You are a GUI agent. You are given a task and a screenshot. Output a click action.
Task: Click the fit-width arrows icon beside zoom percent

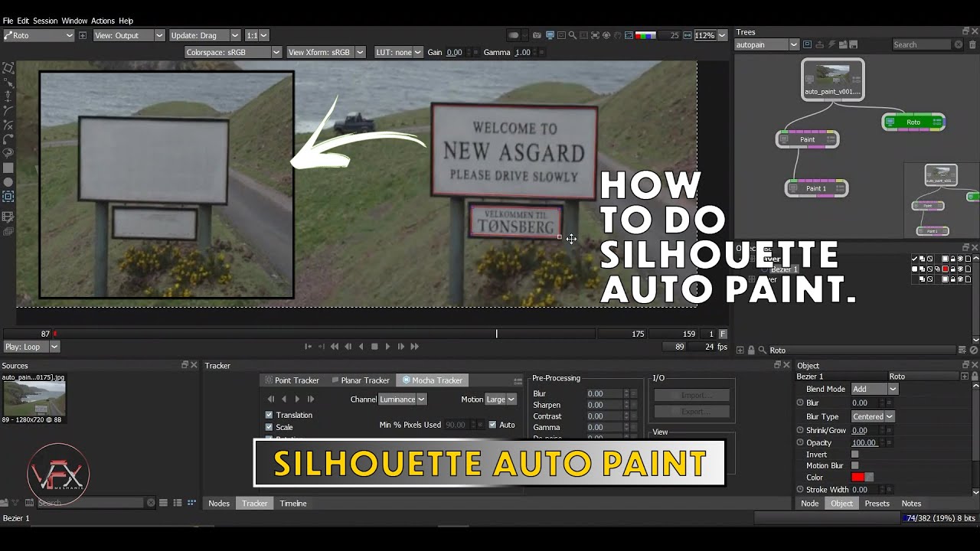687,35
